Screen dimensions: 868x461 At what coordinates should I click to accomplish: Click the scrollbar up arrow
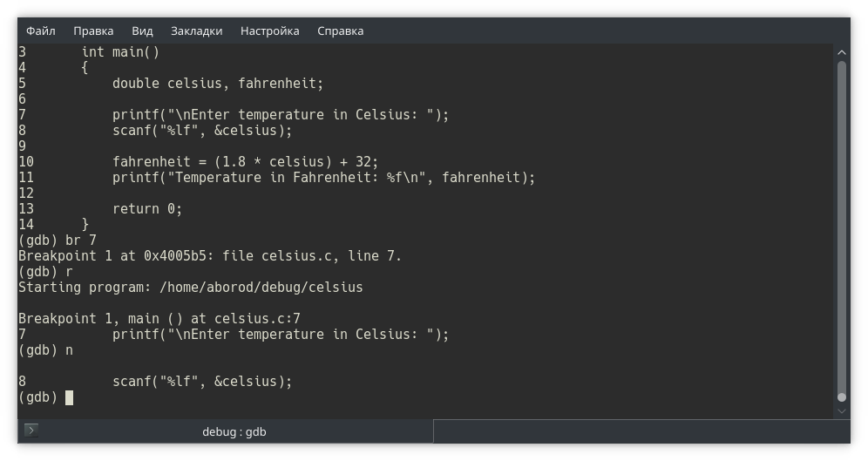point(841,52)
